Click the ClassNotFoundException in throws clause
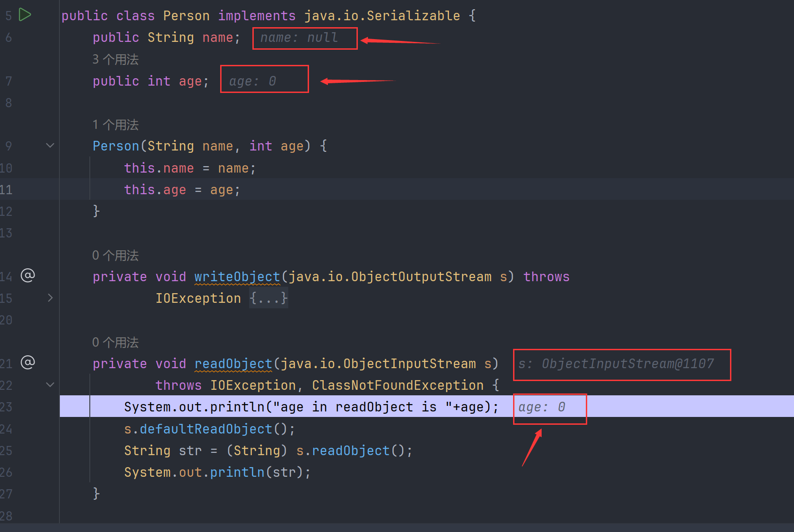 398,385
